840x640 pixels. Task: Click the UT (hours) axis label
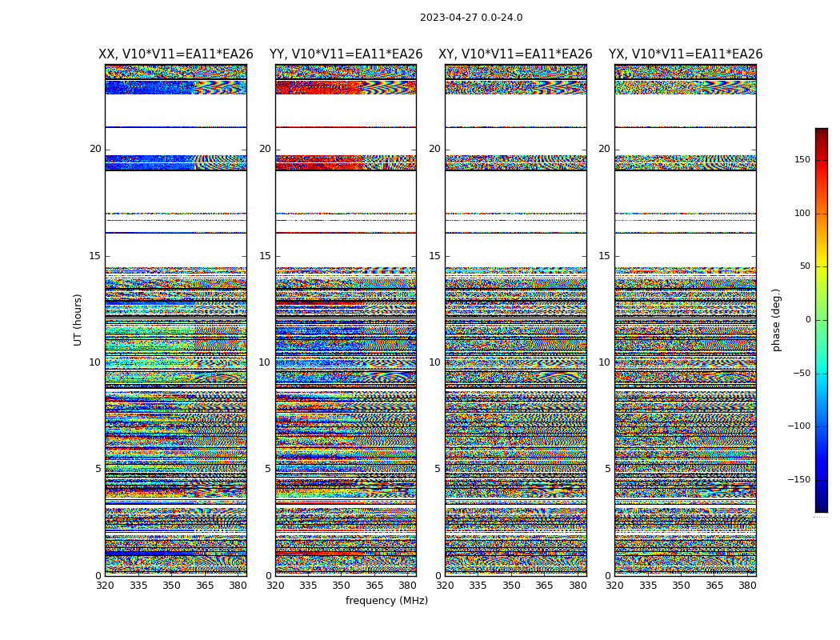pyautogui.click(x=78, y=320)
